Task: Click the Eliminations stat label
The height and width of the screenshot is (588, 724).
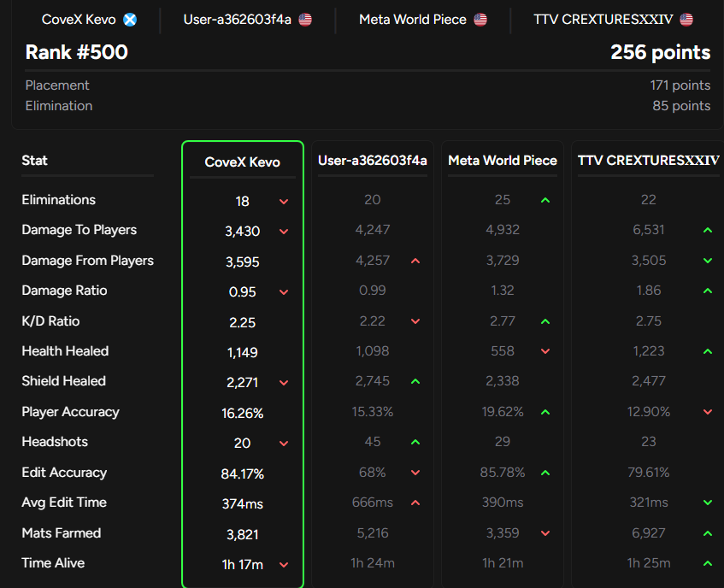Action: [x=59, y=200]
